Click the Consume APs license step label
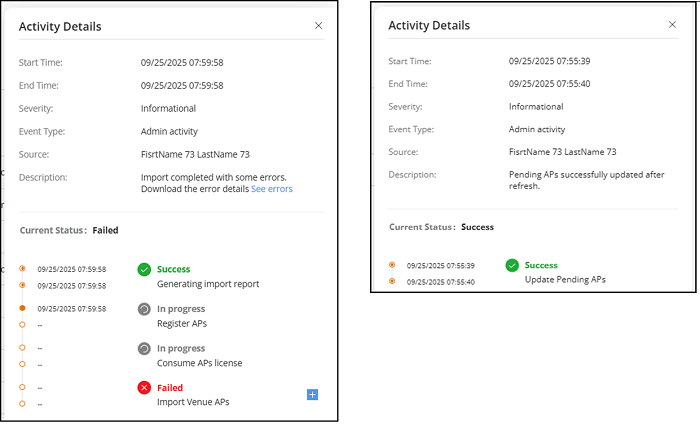This screenshot has height=426, width=700. 199,363
